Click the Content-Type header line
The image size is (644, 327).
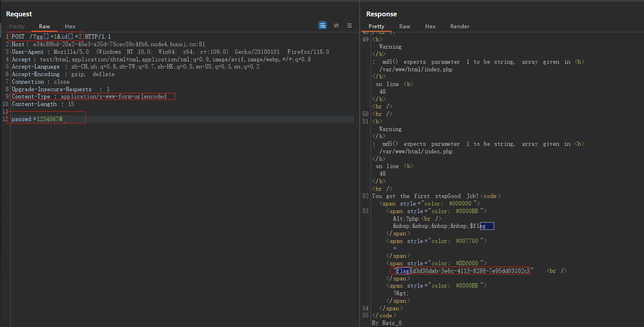(x=89, y=96)
